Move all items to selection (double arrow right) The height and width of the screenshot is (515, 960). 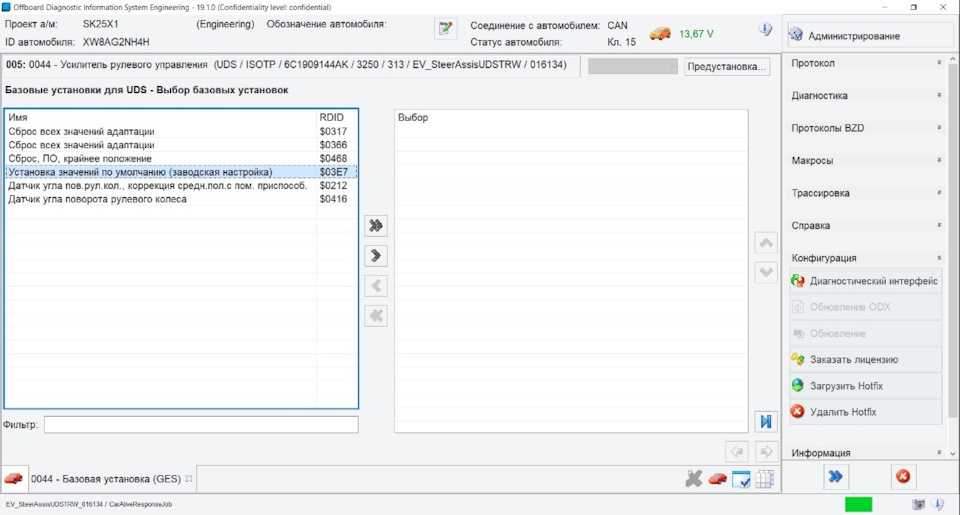point(376,226)
